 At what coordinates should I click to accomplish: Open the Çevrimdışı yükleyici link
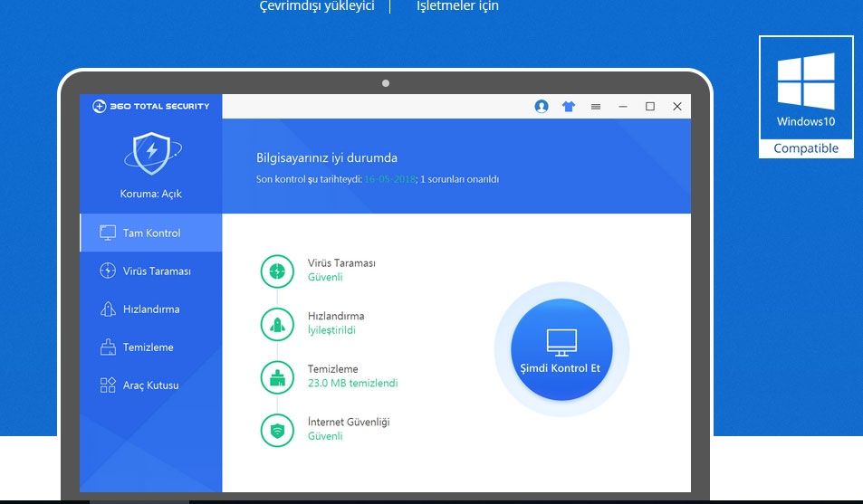coord(317,6)
